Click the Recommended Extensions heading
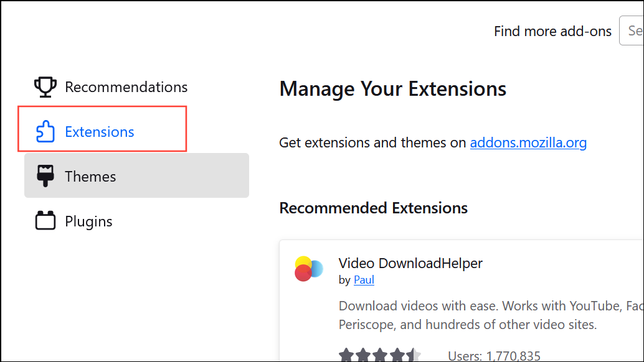This screenshot has width=644, height=362. (373, 208)
